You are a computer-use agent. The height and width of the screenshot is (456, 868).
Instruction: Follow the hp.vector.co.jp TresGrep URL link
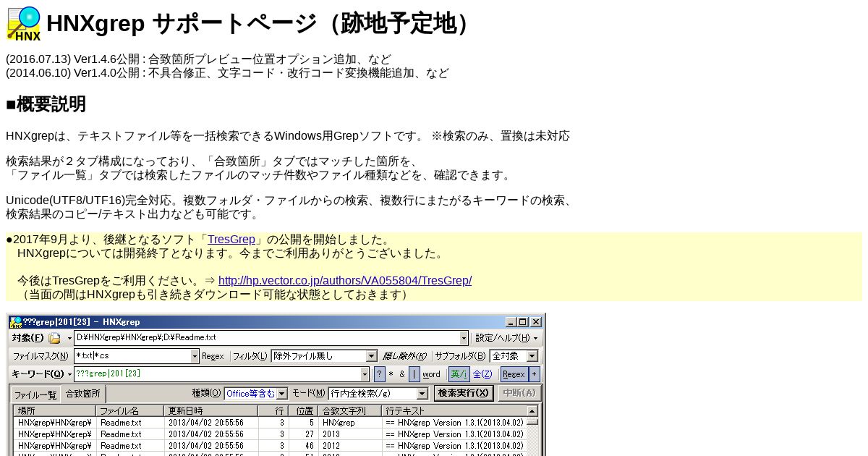(345, 281)
